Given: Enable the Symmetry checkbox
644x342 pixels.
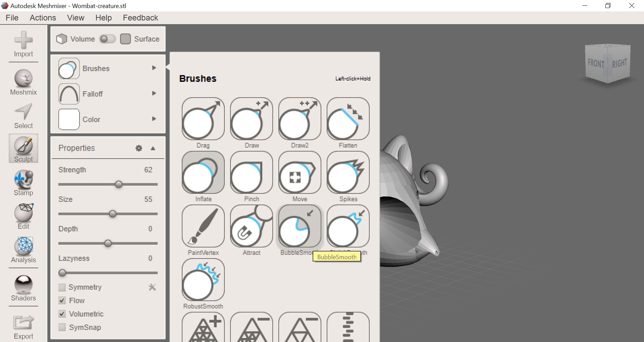Looking at the screenshot, I should [x=62, y=287].
